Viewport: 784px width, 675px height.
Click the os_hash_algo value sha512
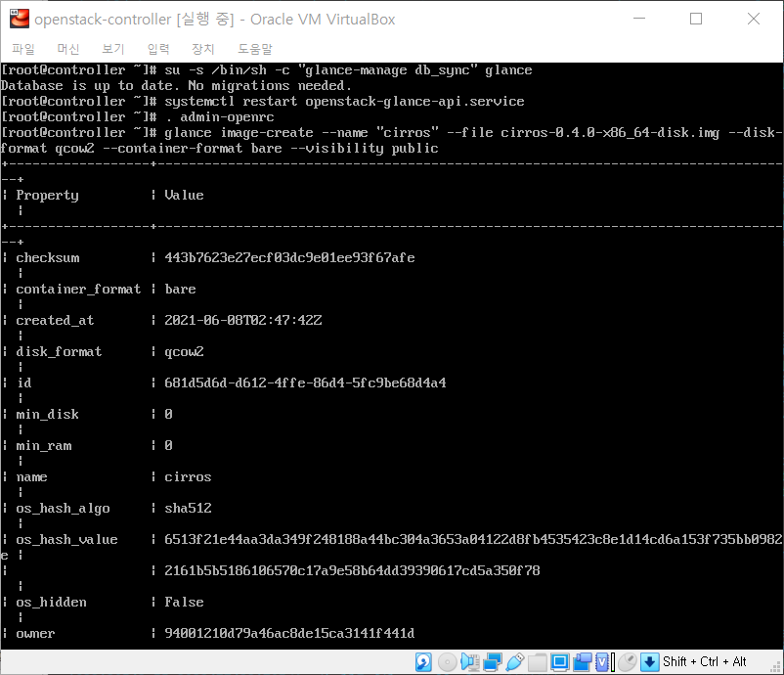[x=188, y=508]
